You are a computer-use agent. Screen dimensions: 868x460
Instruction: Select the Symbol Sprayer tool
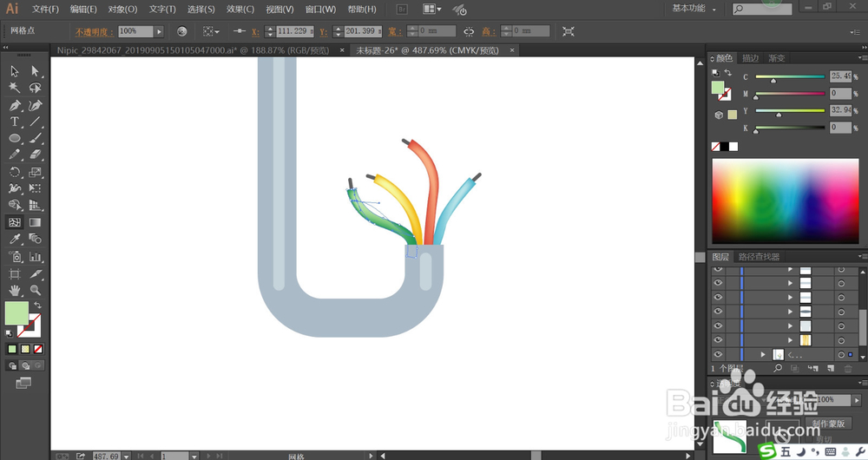coord(15,256)
